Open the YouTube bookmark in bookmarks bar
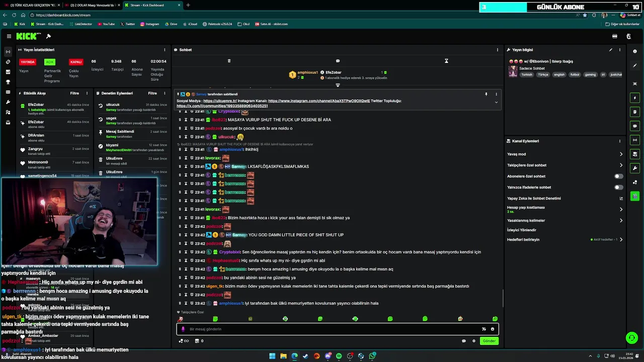Screen dimensions: 644x362 point(106,24)
